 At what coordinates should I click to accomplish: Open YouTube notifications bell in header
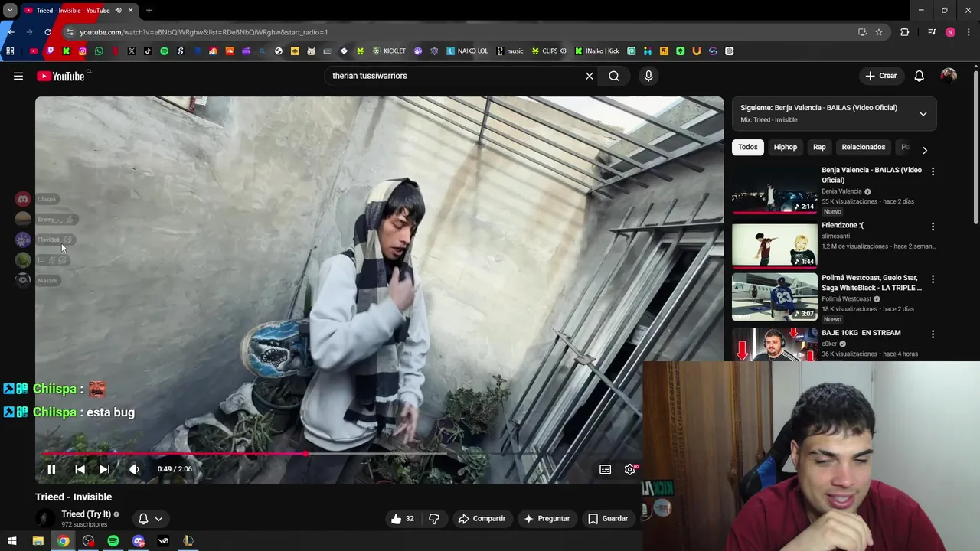(919, 76)
